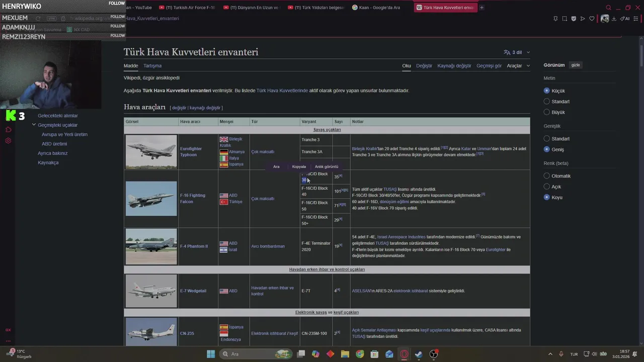
Task: Switch to 'Kaan - Google'da Ara' browser tab
Action: pyautogui.click(x=380, y=8)
